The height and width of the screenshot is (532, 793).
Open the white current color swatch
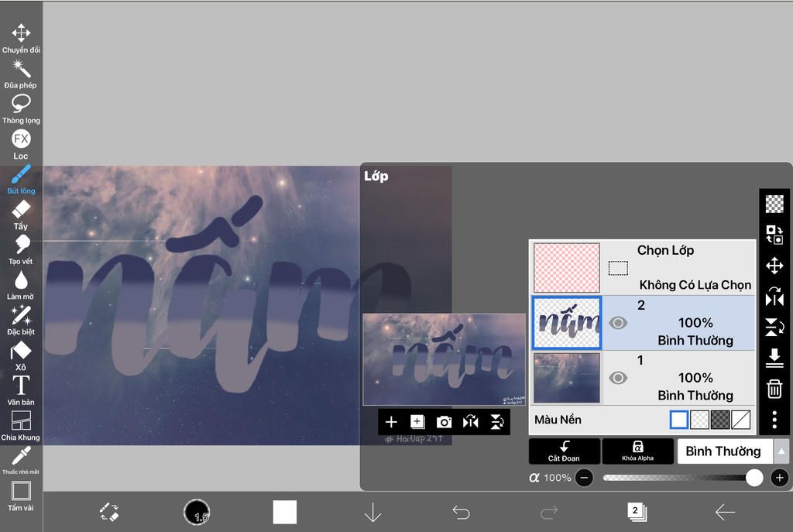pos(285,513)
